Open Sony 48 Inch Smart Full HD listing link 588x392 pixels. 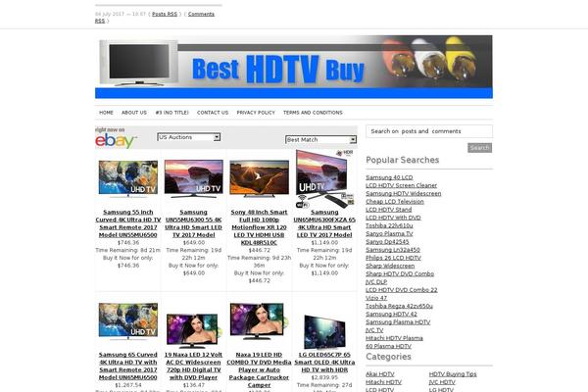[x=259, y=227]
